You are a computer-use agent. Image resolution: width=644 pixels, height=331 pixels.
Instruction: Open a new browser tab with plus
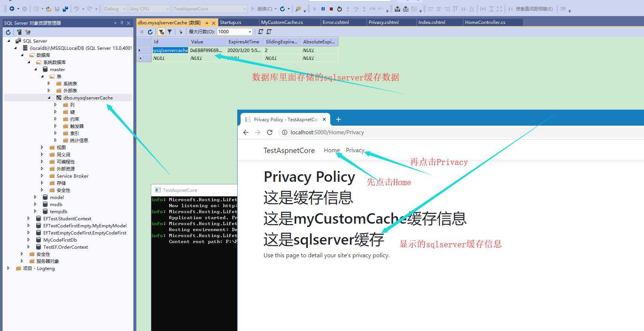tap(338, 119)
